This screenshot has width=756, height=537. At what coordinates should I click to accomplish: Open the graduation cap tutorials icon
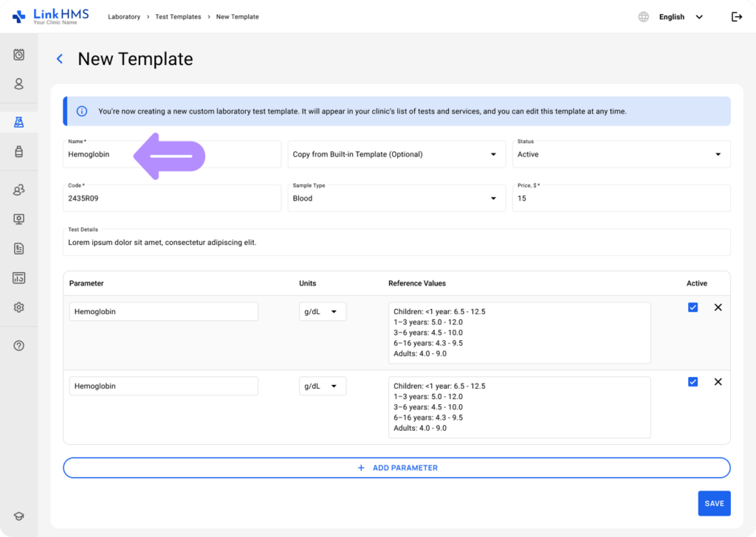[x=18, y=516]
